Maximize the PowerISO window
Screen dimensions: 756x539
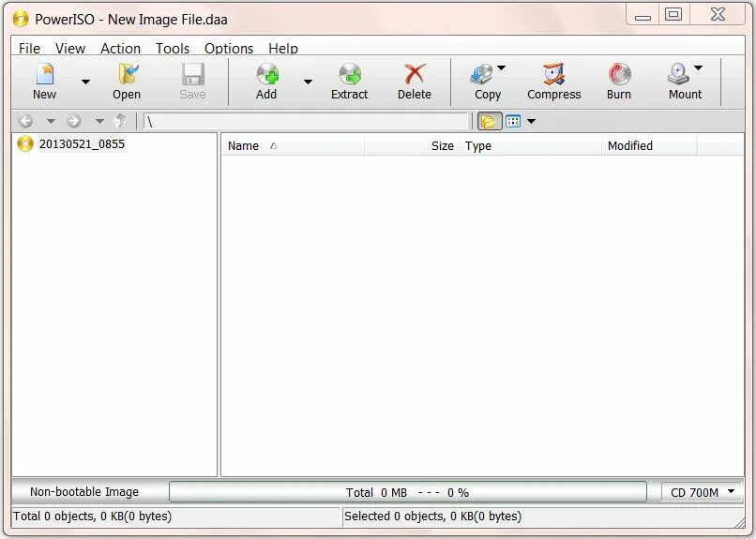point(673,14)
